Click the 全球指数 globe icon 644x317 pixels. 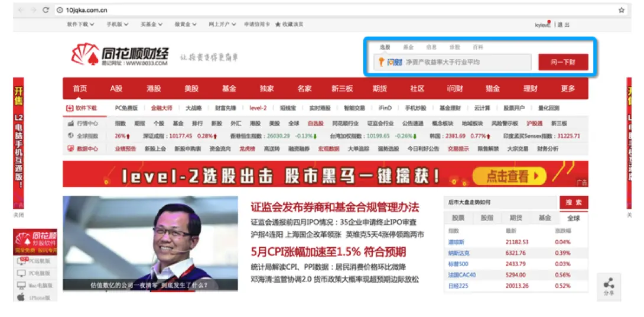click(70, 136)
